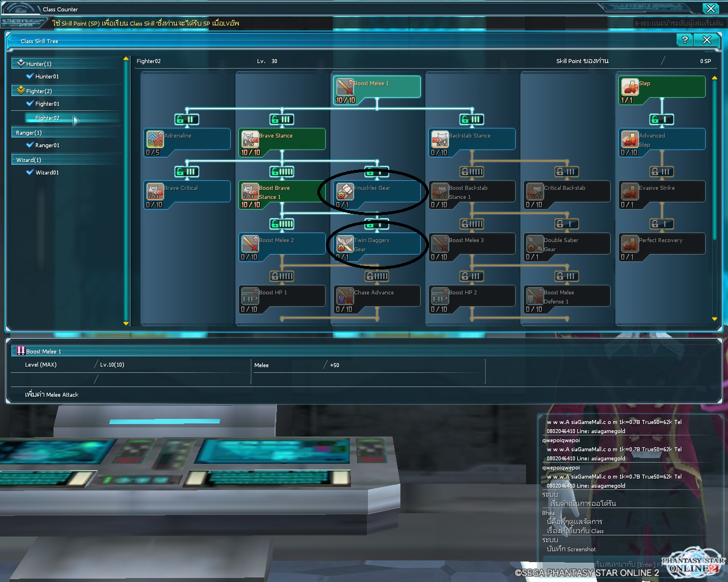This screenshot has width=728, height=582.
Task: Choose the Adrenaline skill icon
Action: 155,139
